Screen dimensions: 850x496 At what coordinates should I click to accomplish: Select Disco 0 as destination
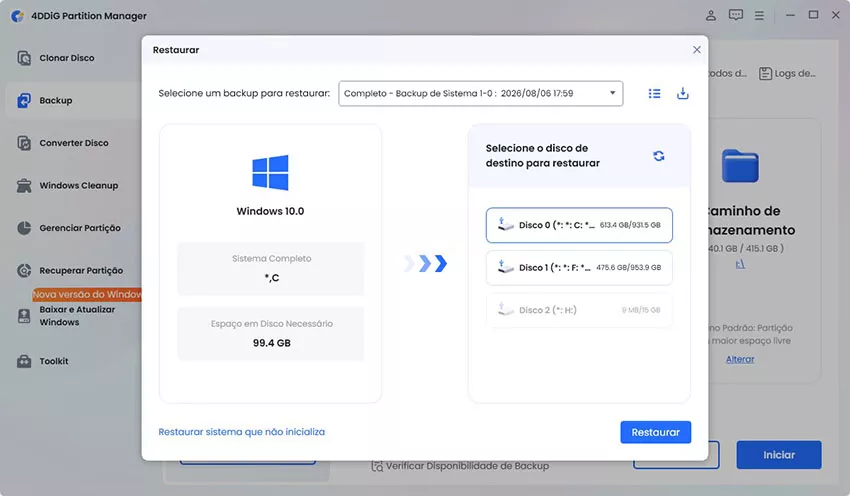(x=579, y=225)
